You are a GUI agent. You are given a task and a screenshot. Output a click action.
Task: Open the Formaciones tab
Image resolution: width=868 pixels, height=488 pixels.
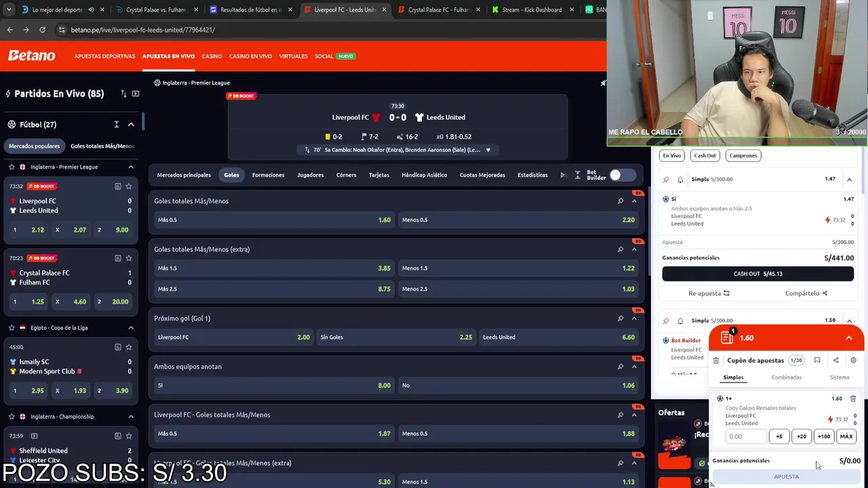coord(269,175)
